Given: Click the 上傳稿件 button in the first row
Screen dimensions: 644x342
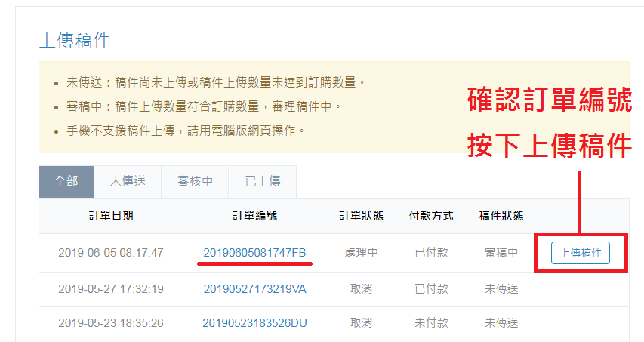Looking at the screenshot, I should tap(580, 253).
